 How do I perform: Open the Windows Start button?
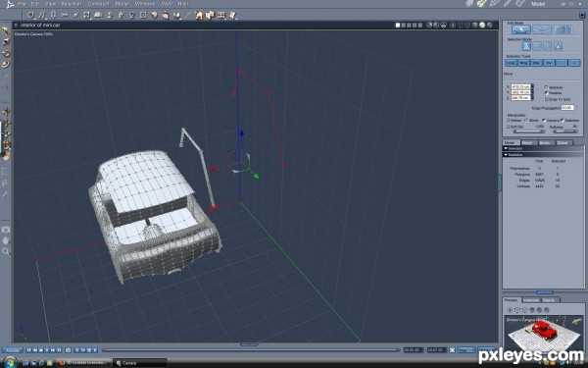[x=10, y=363]
